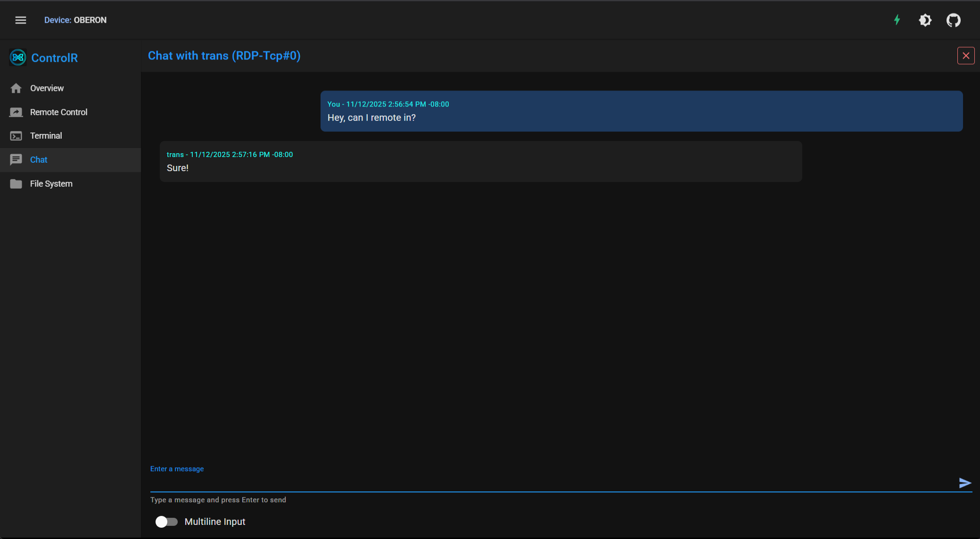Toggle the dark/light theme brightness icon
Screen dimensions: 980x539
(925, 20)
